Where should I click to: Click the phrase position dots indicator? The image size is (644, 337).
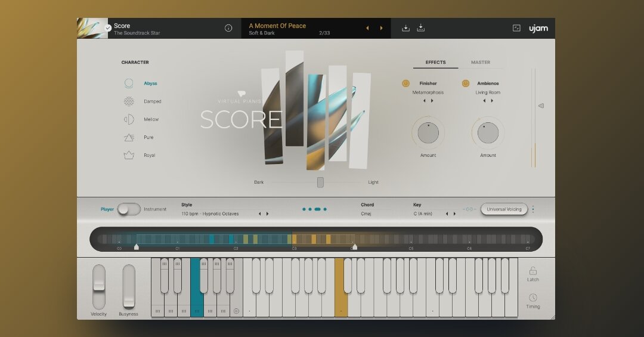pyautogui.click(x=314, y=209)
